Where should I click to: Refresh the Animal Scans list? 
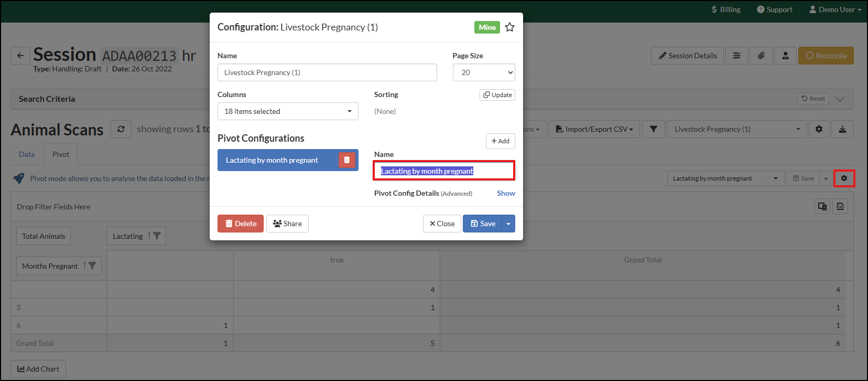121,129
